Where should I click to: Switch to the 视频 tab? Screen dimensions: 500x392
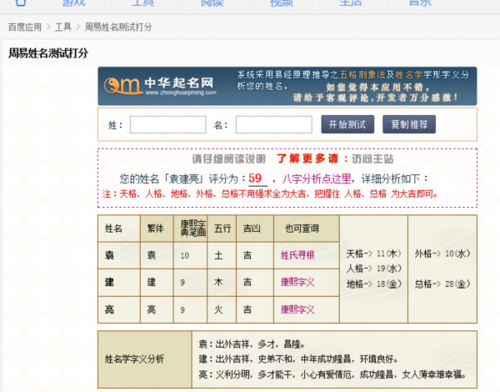(x=282, y=3)
